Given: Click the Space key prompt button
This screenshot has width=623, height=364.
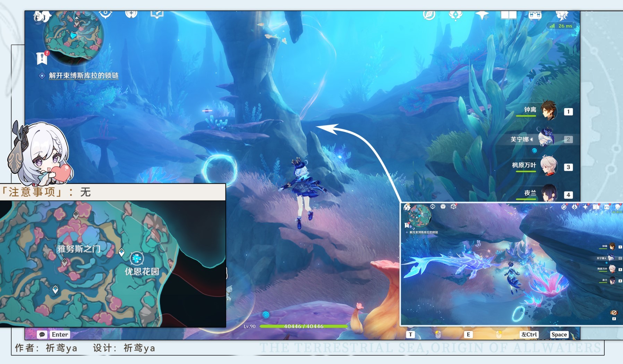Looking at the screenshot, I should pyautogui.click(x=559, y=335).
